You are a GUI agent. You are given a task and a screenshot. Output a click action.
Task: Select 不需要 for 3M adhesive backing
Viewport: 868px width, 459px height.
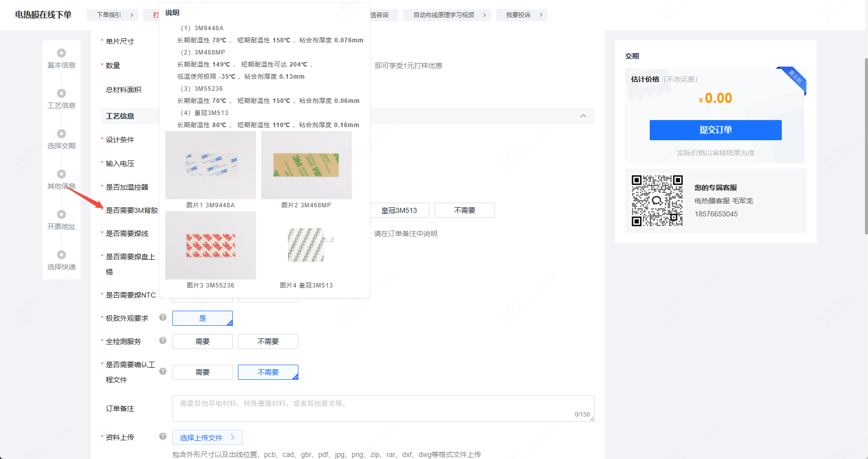[x=464, y=210]
